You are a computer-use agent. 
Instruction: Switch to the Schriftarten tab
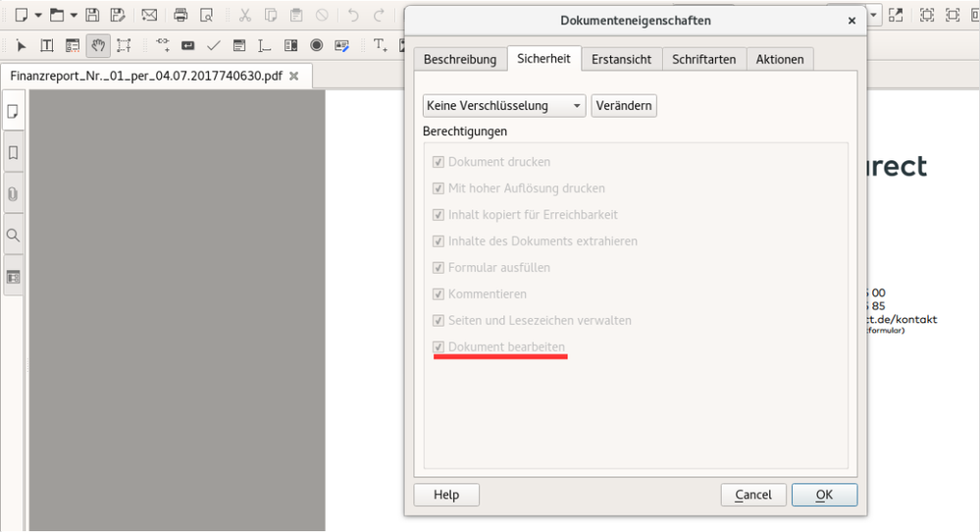[x=703, y=59]
